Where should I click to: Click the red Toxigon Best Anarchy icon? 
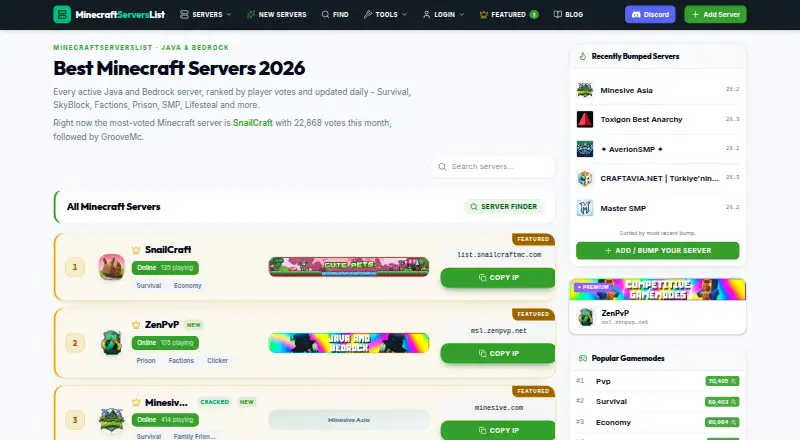tap(585, 119)
